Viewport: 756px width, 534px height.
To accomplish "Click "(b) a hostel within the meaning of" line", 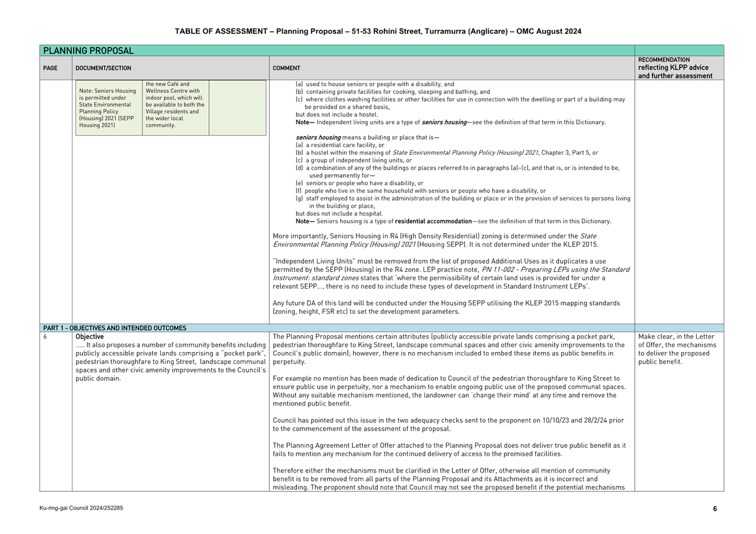I will (447, 153).
